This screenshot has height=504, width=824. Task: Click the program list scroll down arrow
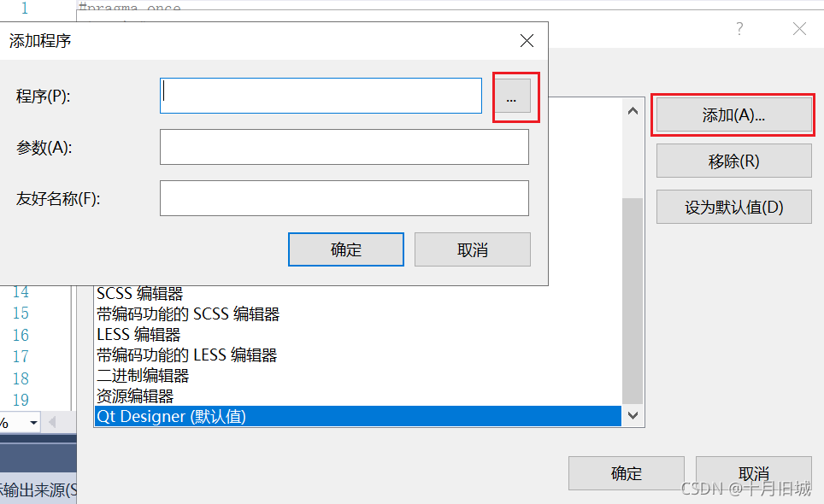[633, 415]
